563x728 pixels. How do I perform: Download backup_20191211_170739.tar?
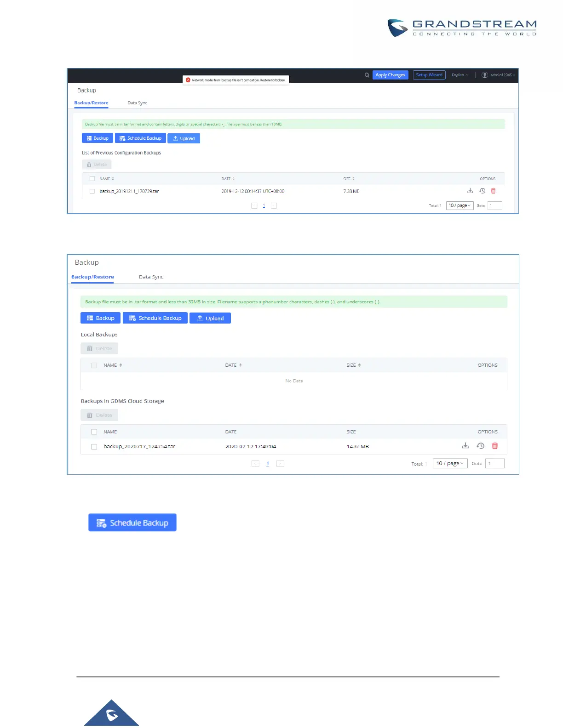click(x=470, y=191)
